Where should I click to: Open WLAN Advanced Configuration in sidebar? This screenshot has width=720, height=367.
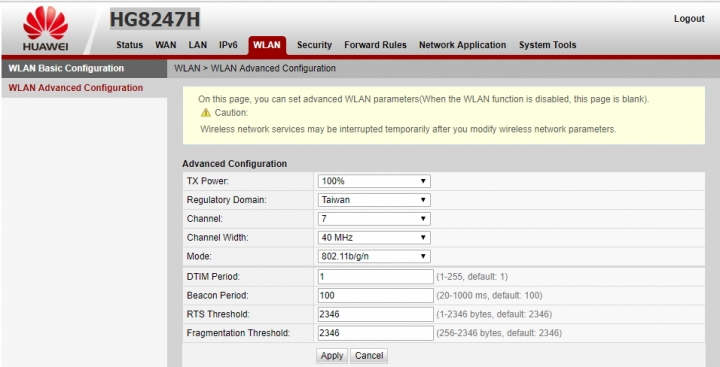tap(84, 88)
